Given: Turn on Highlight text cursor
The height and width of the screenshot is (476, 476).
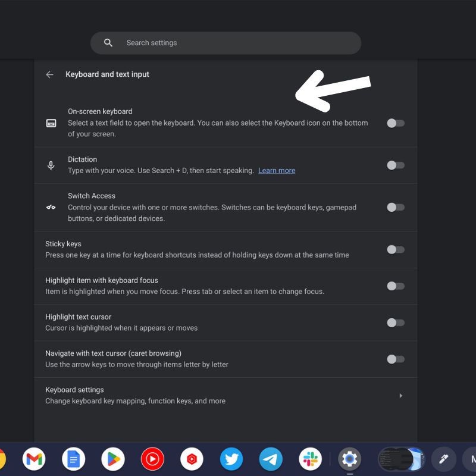Looking at the screenshot, I should click(x=395, y=322).
